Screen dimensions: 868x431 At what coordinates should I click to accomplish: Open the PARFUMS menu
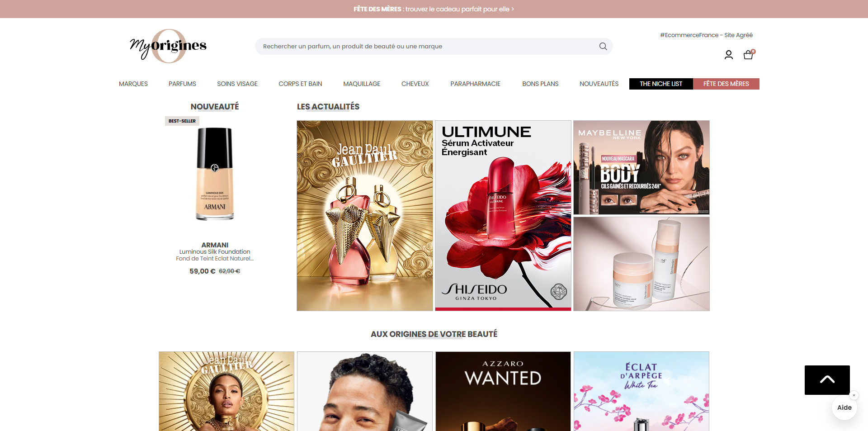[182, 84]
